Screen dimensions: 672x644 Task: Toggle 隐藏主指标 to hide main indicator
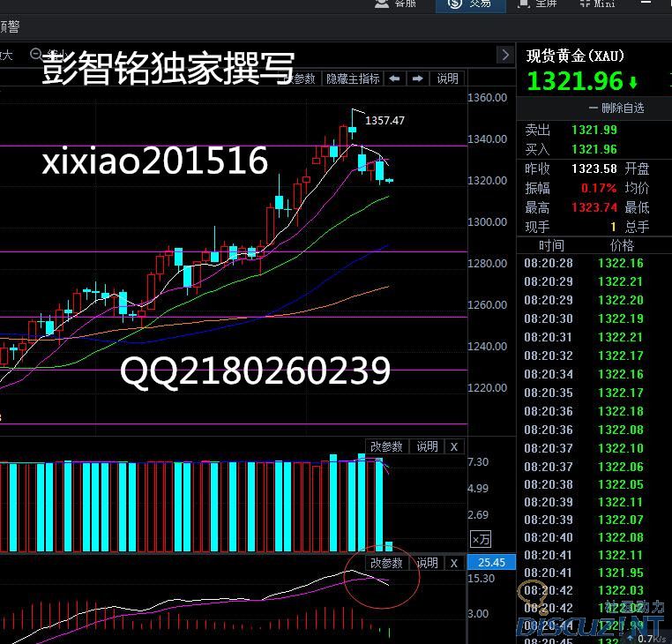352,79
